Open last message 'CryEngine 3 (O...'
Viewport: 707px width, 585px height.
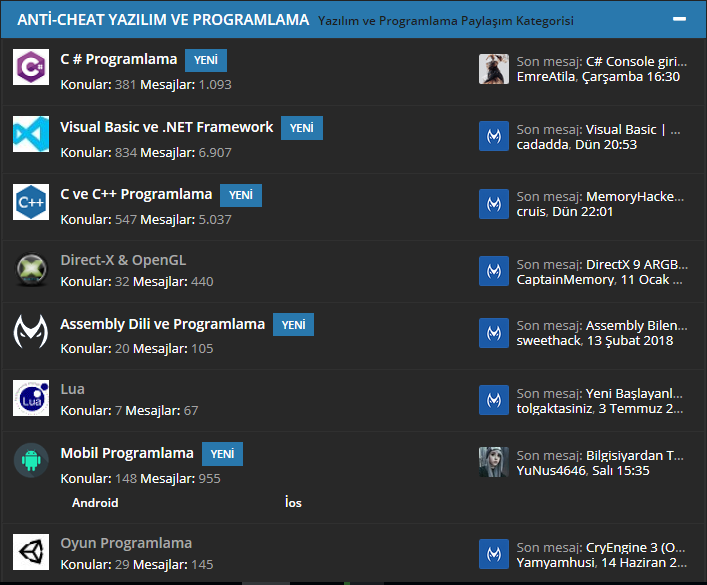point(636,548)
